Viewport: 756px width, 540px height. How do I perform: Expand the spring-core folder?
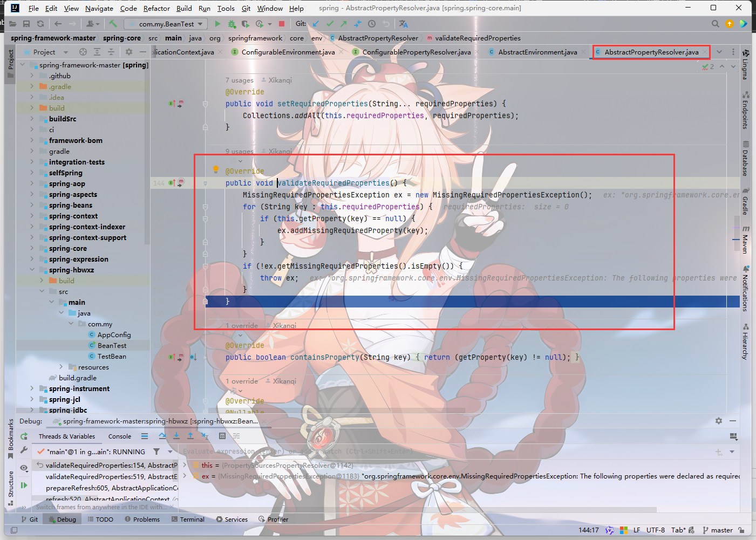32,248
